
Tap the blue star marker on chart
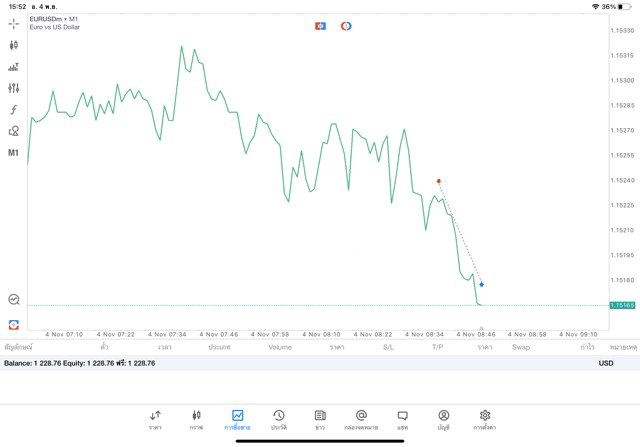pos(481,284)
